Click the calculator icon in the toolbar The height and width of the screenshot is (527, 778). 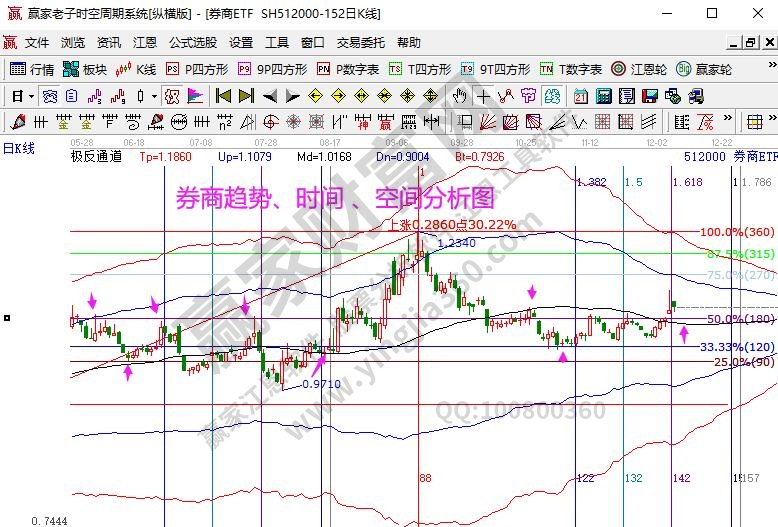(603, 96)
